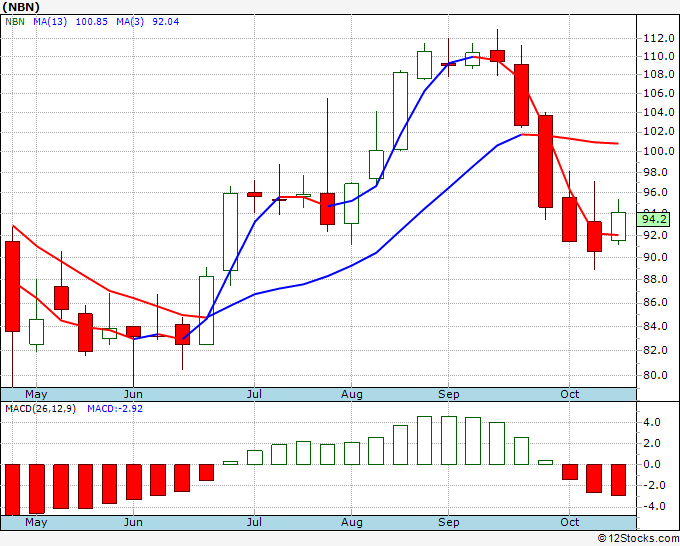Click the MACD(26,12,9) indicator label

point(40,409)
